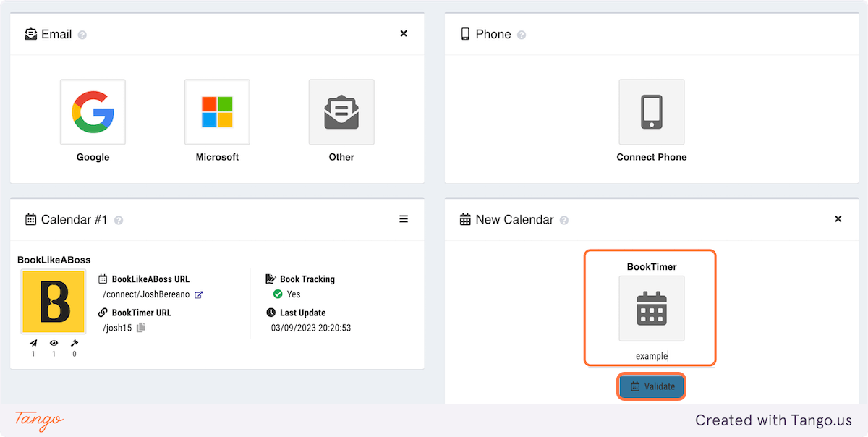This screenshot has height=437, width=868.
Task: Click the sent paper-plane stat icon
Action: point(33,344)
